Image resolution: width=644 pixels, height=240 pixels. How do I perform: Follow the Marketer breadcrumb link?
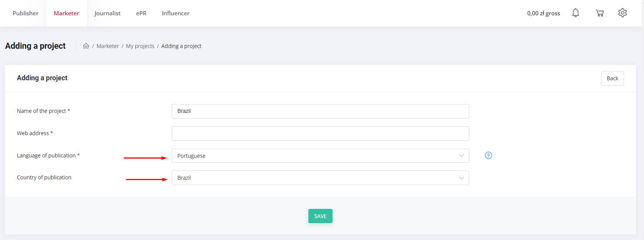108,46
